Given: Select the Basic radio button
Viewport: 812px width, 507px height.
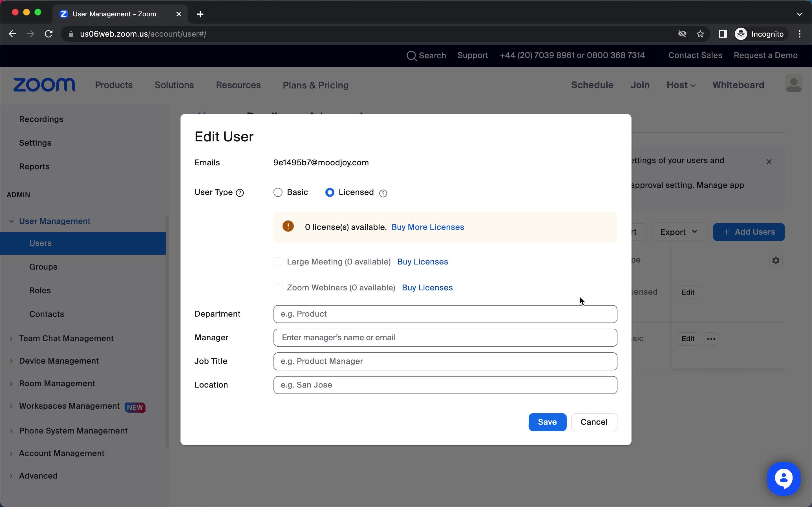Looking at the screenshot, I should [x=278, y=192].
